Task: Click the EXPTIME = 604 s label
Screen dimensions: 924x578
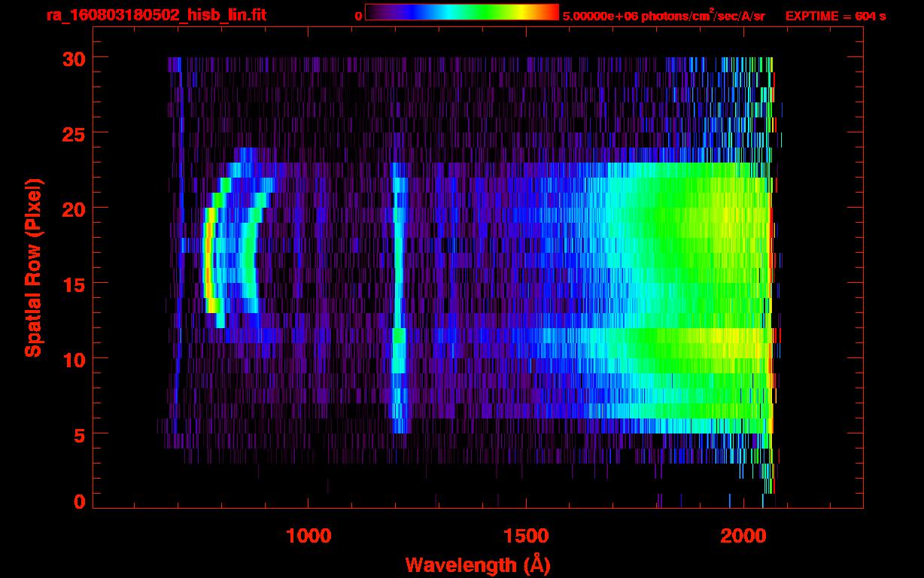Action: (x=835, y=16)
